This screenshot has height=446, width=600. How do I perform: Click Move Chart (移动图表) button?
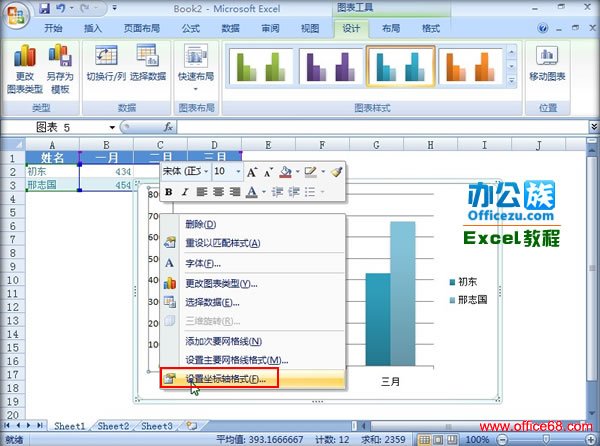pos(547,64)
